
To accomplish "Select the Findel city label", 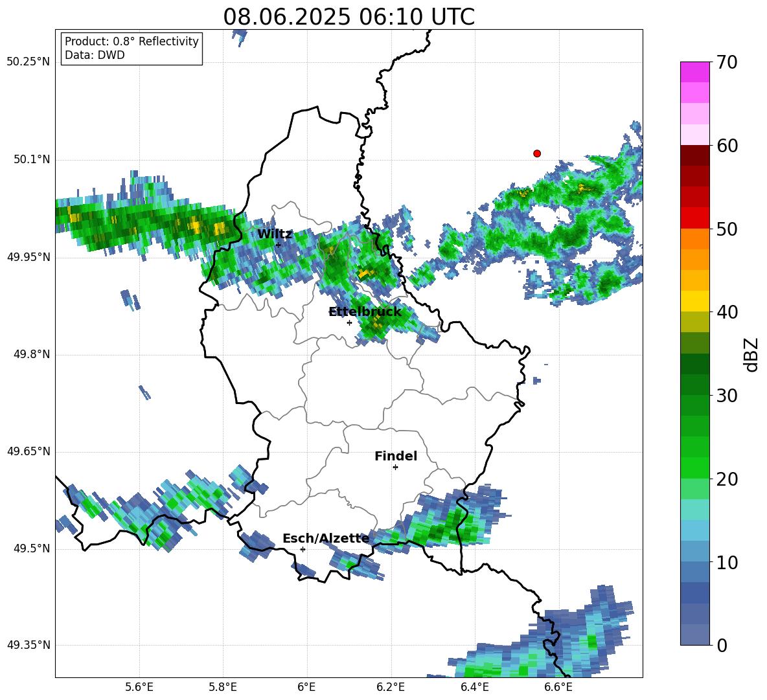I will click(x=396, y=456).
